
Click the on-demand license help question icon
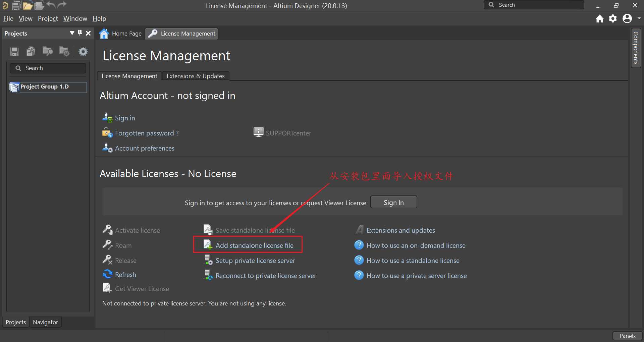point(359,245)
